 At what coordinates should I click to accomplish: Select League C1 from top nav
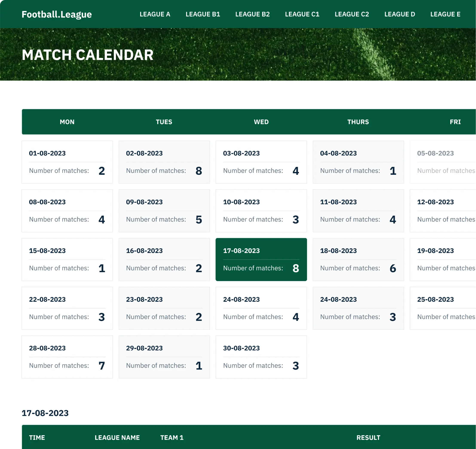point(302,14)
